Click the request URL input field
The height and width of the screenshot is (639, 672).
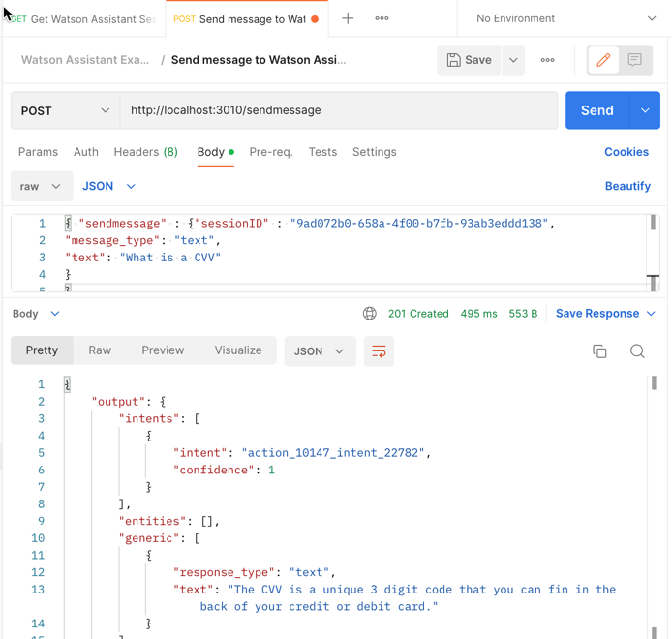(339, 110)
